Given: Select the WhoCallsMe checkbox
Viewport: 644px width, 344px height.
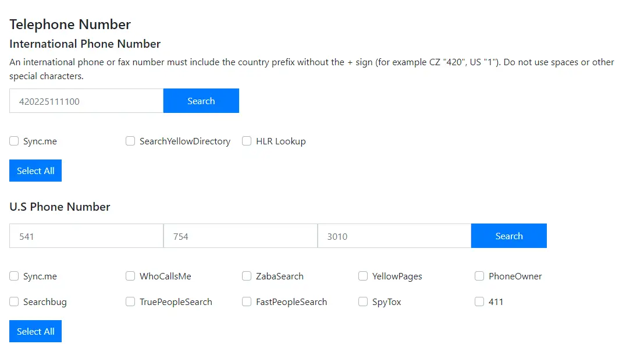Looking at the screenshot, I should 130,276.
